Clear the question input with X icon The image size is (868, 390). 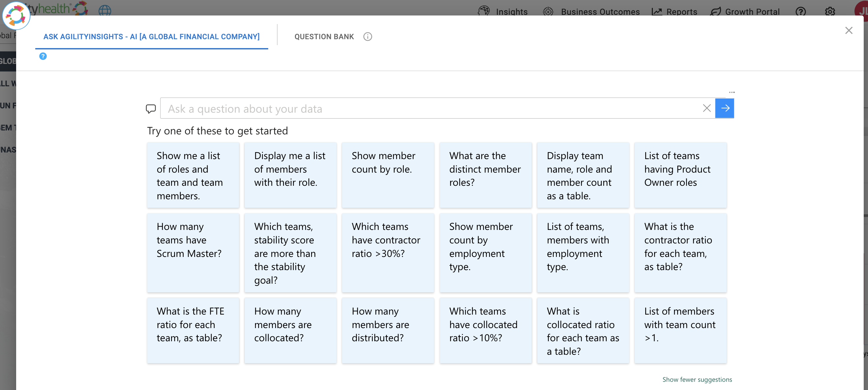[x=707, y=108]
